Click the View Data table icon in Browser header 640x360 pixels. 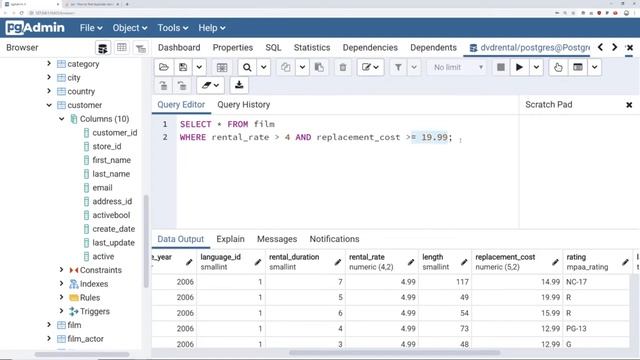pos(122,48)
